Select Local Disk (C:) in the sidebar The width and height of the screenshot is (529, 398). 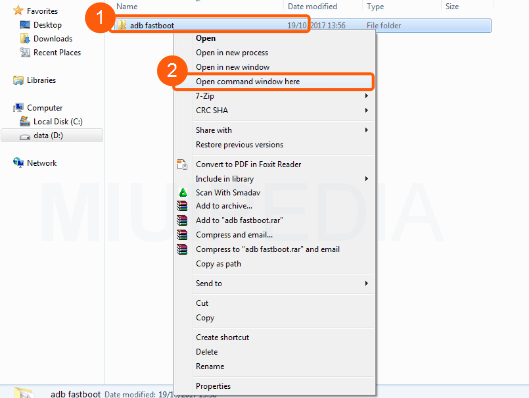[x=58, y=121]
